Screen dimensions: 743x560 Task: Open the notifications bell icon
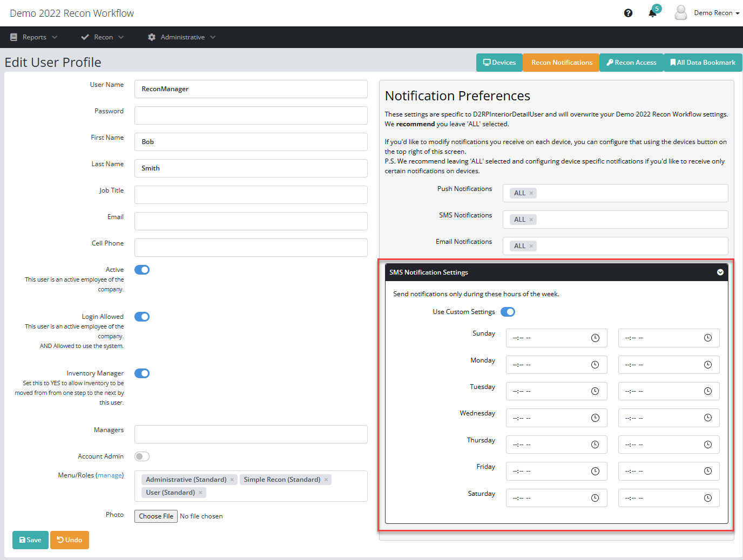(x=652, y=13)
